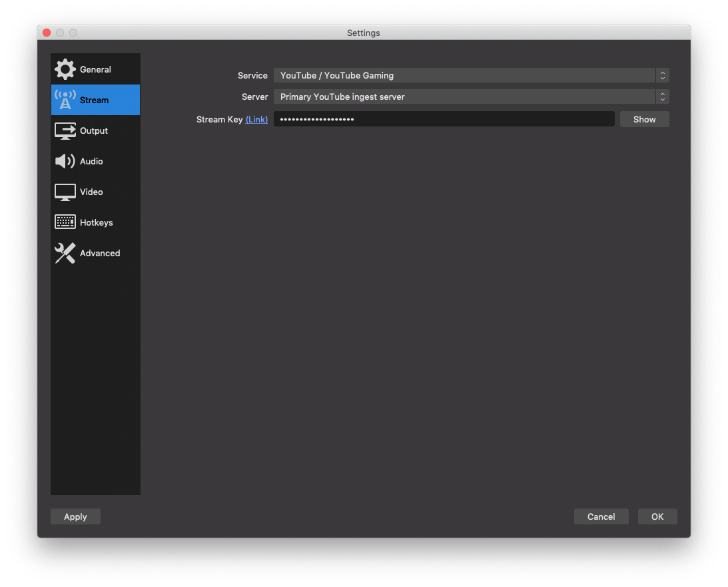This screenshot has height=587, width=728.
Task: Switch to General tab label
Action: click(x=95, y=69)
